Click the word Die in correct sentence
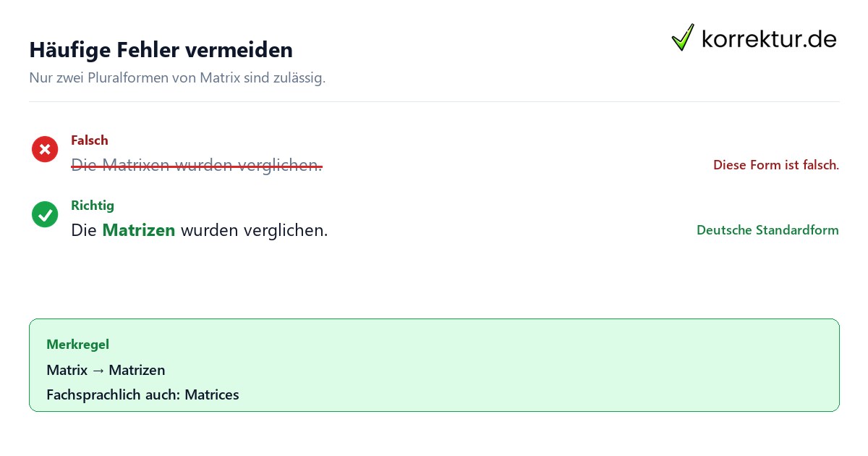 84,231
